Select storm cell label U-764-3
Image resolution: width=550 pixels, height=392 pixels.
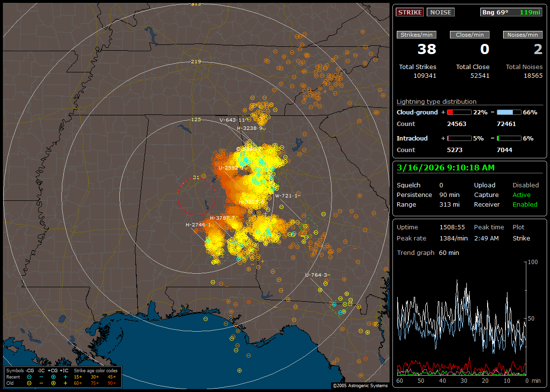[317, 275]
